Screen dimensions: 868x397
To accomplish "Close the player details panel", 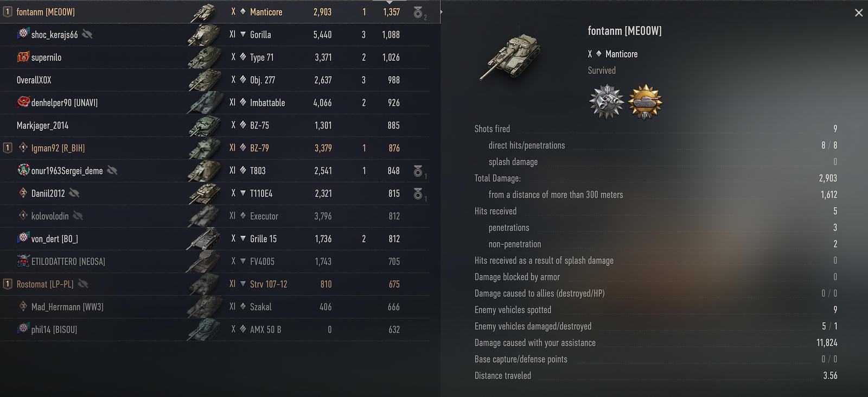I will click(x=859, y=12).
